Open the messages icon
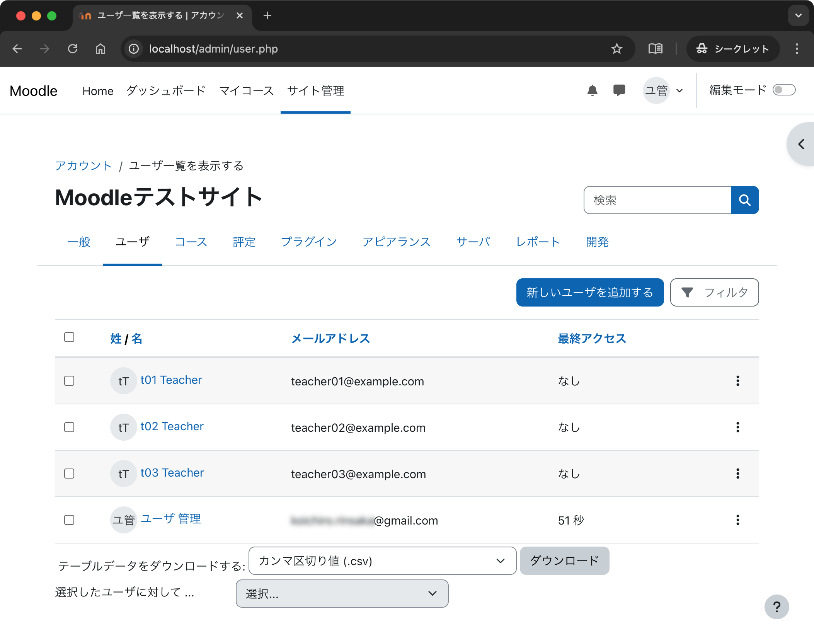 (x=618, y=90)
